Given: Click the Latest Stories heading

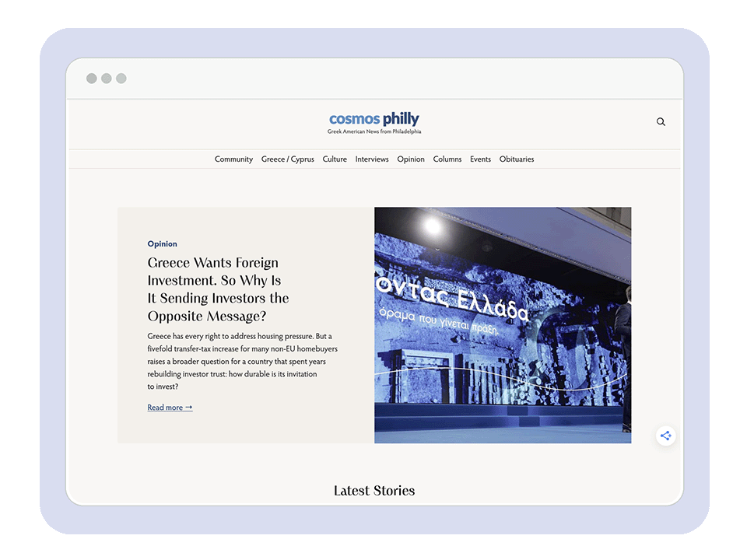Looking at the screenshot, I should click(x=374, y=491).
